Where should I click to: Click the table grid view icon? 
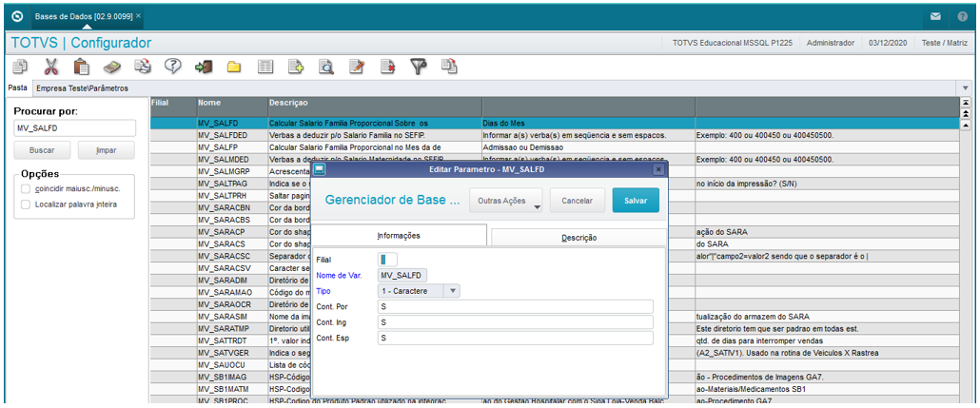tap(265, 67)
